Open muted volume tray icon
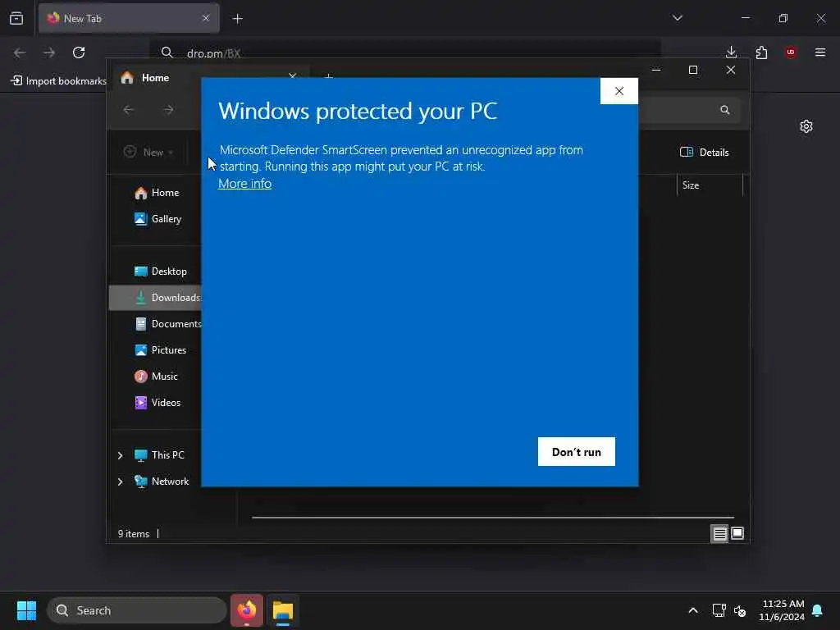840x630 pixels. coord(740,610)
